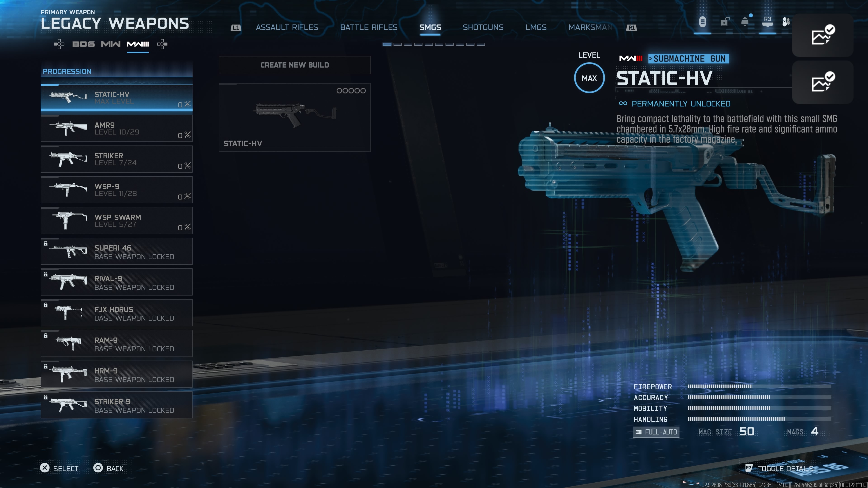This screenshot has height=488, width=868.
Task: Click the cross button Select icon
Action: [45, 468]
